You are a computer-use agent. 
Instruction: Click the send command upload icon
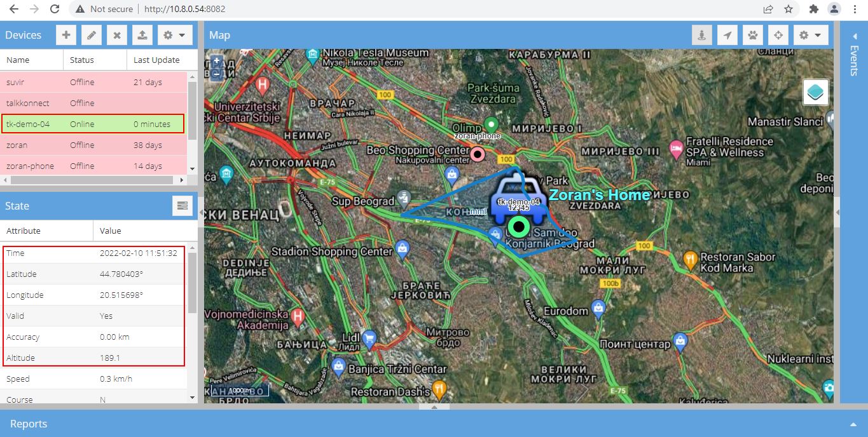point(142,36)
